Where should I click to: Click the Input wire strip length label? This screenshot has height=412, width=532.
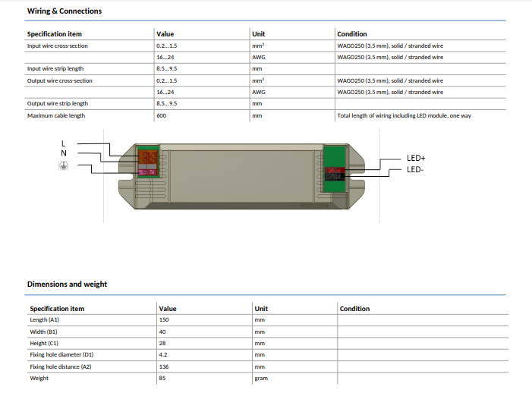pyautogui.click(x=55, y=69)
